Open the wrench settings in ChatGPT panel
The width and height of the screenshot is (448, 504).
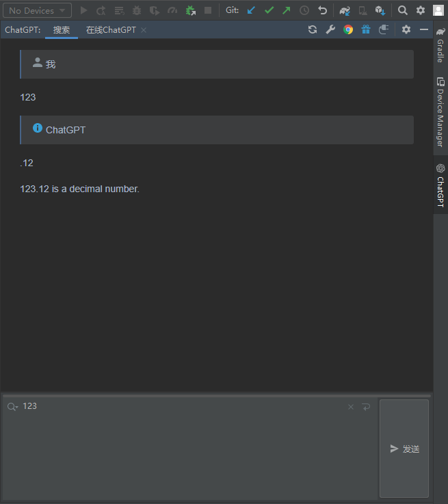pyautogui.click(x=330, y=29)
